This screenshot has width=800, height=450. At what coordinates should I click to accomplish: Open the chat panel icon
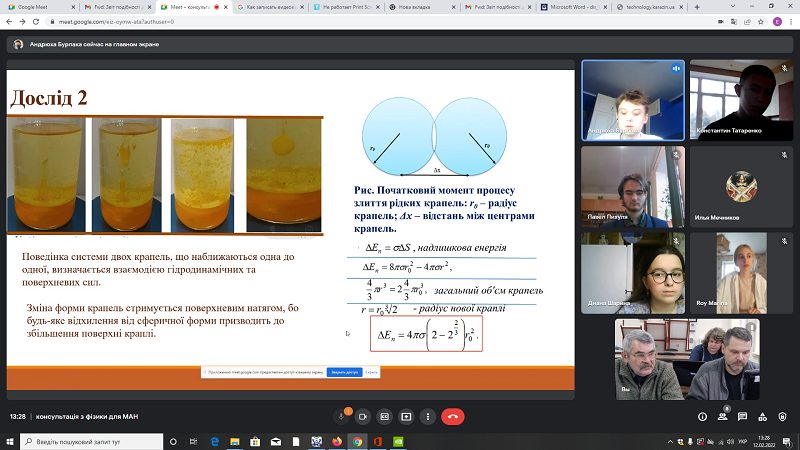(x=742, y=417)
